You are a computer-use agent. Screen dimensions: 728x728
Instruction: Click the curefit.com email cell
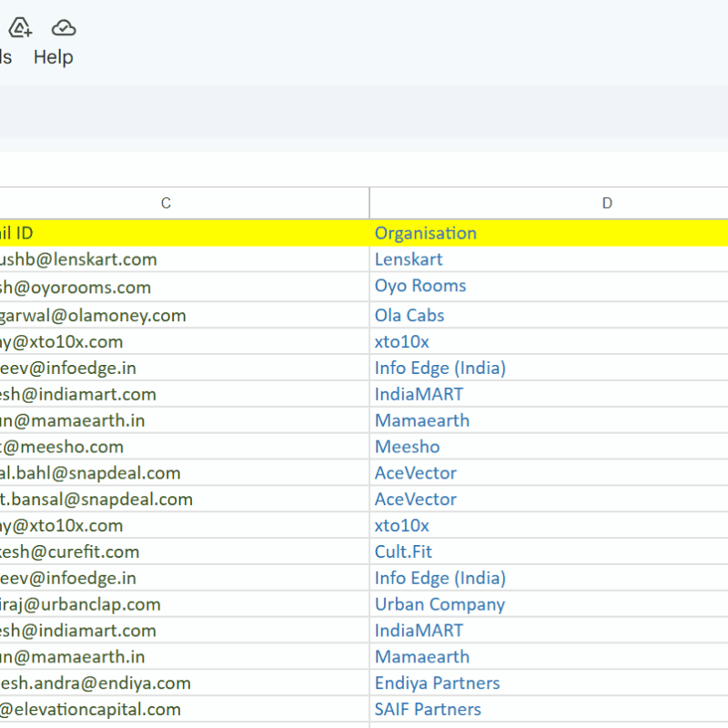185,551
